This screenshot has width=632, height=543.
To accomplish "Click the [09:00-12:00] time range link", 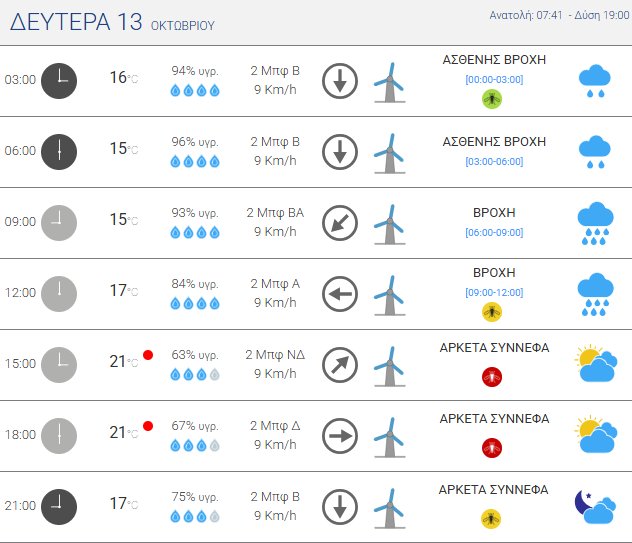I will pyautogui.click(x=494, y=292).
